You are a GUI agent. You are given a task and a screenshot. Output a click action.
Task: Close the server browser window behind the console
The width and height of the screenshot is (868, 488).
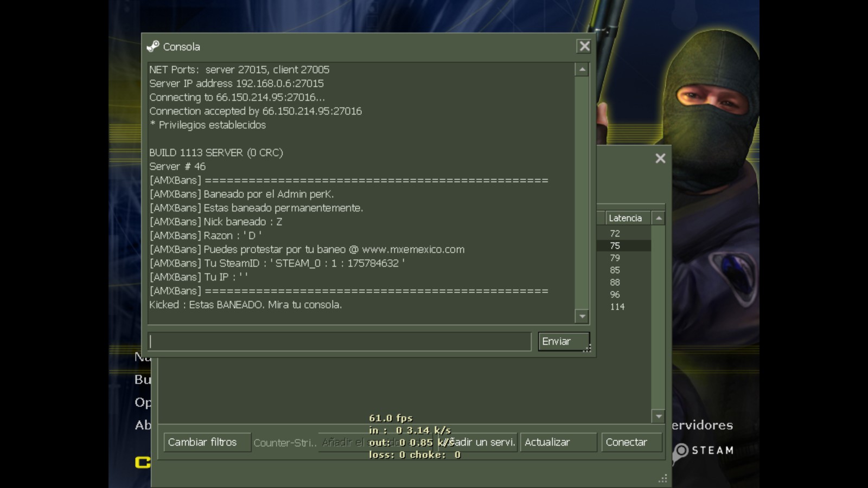coord(660,158)
